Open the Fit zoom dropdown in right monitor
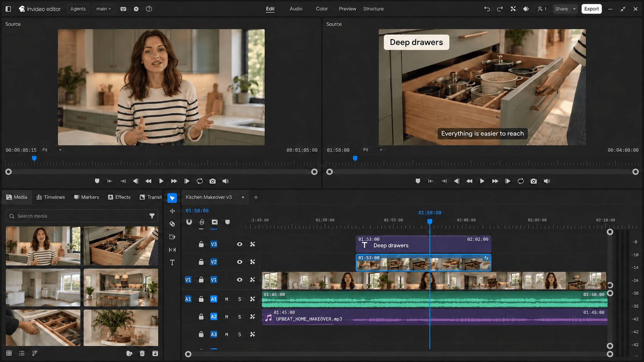The height and width of the screenshot is (362, 644). point(372,150)
